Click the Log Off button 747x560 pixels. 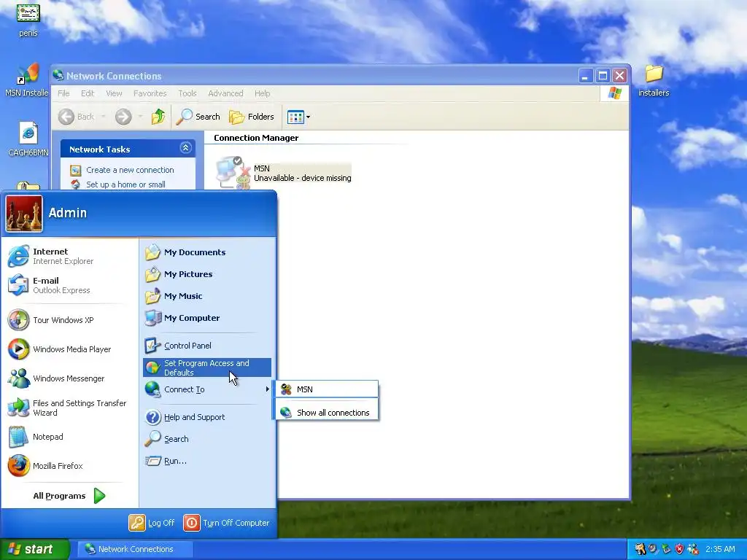[152, 523]
